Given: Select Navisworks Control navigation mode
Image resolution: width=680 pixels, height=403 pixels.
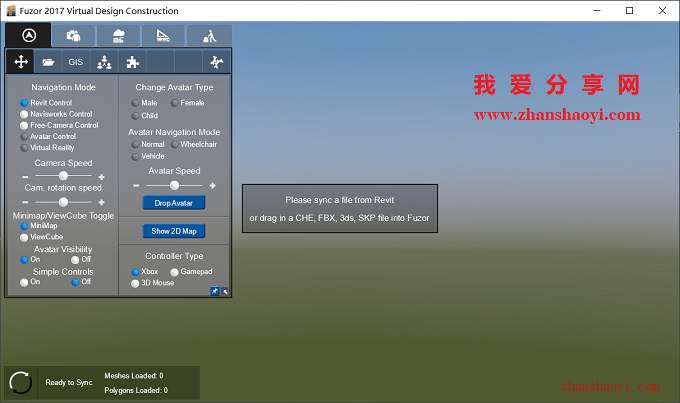Looking at the screenshot, I should (56, 114).
